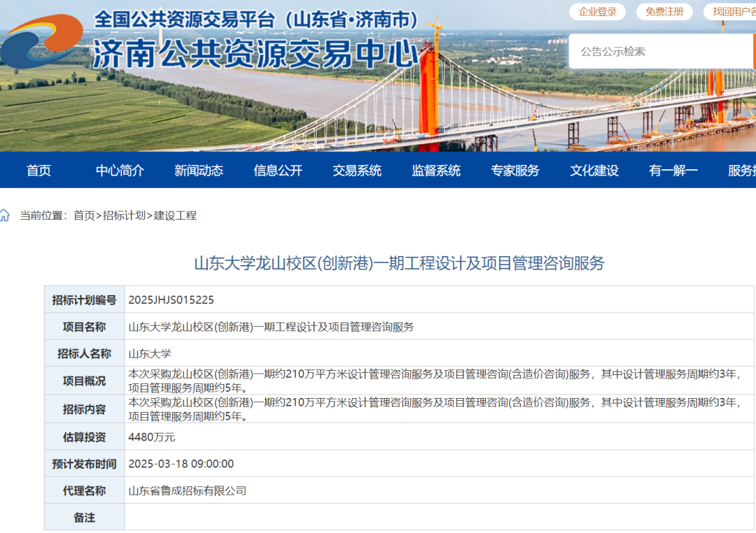Open the 有一解一 menu item
756x533 pixels.
point(673,170)
